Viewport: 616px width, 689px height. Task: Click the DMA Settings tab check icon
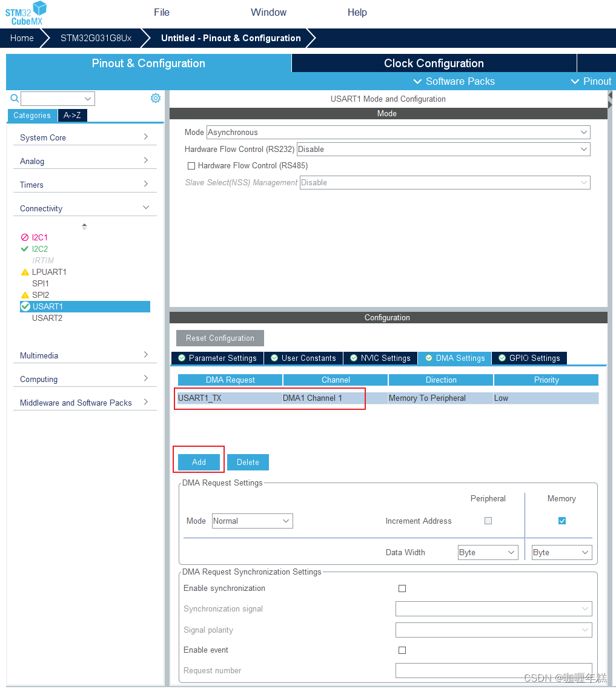429,358
